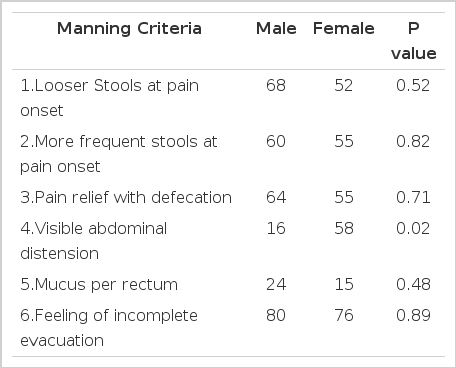Click Mucus per rectum row label
Image resolution: width=456 pixels, height=368 pixels.
[99, 284]
